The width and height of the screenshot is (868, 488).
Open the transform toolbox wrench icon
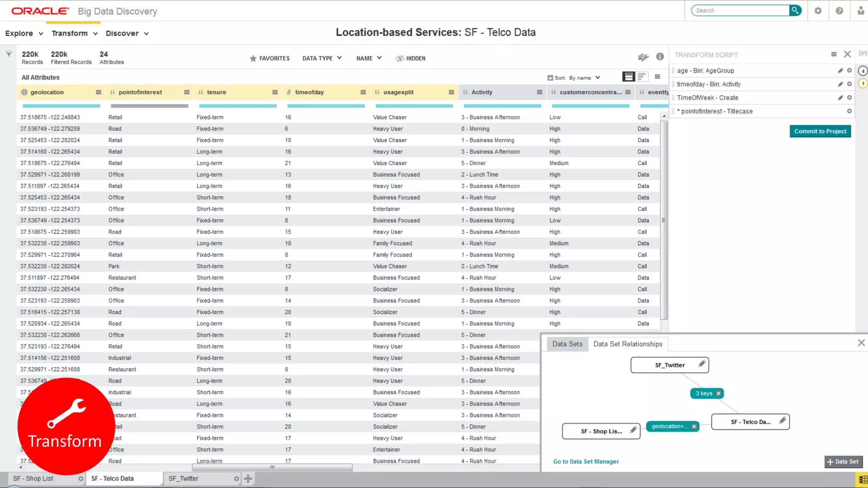coord(643,57)
